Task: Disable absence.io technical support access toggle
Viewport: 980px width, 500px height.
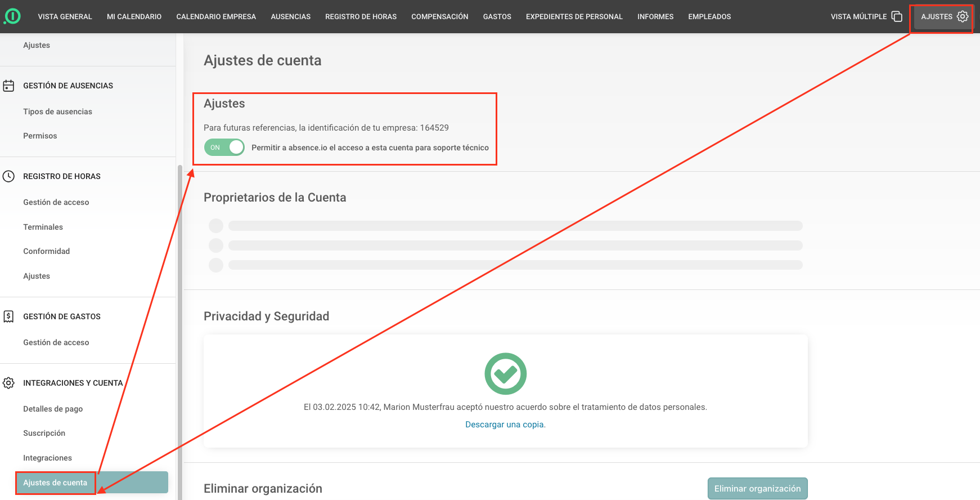Action: 224,148
